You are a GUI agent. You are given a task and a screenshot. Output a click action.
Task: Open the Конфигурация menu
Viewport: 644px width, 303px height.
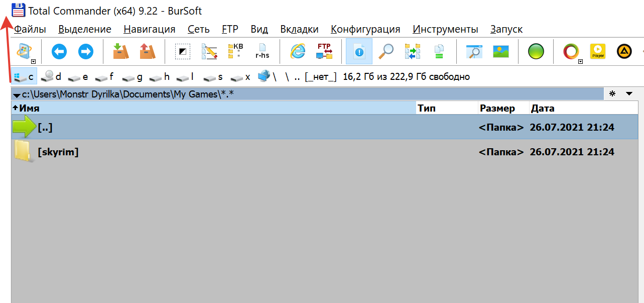click(365, 29)
